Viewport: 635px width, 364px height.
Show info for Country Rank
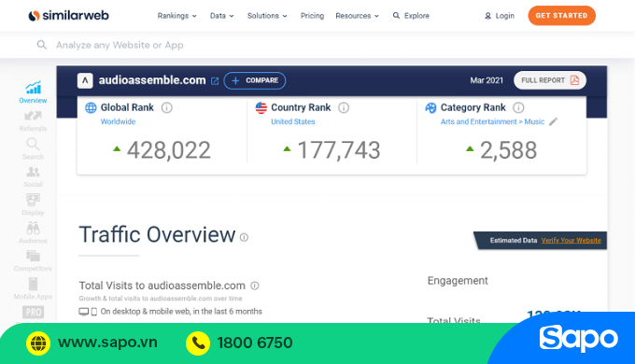344,107
